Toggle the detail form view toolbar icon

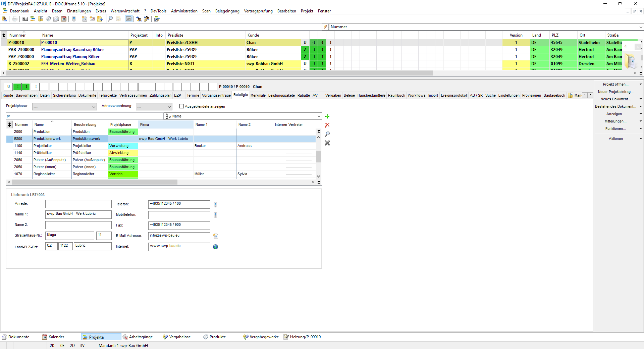coord(128,19)
